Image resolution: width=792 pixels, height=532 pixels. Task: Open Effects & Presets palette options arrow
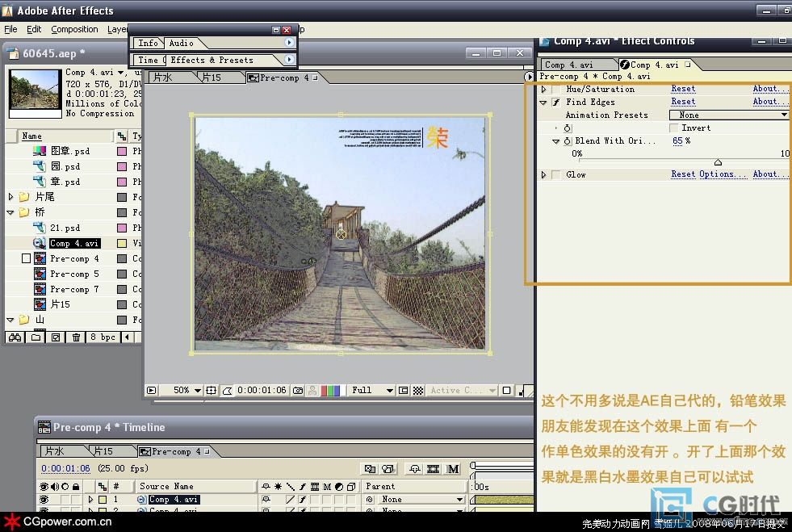pos(289,60)
